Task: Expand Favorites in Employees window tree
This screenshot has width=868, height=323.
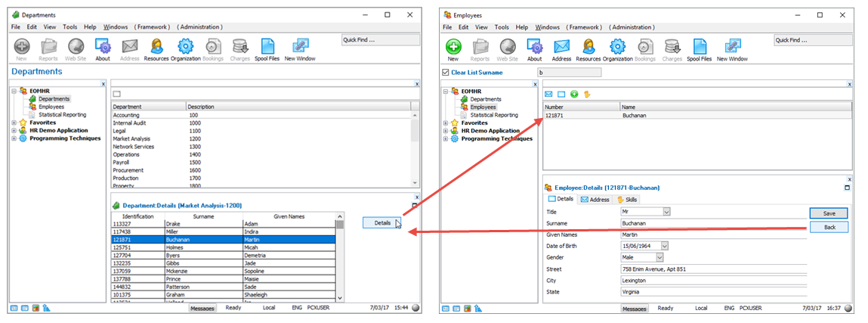Action: [446, 123]
